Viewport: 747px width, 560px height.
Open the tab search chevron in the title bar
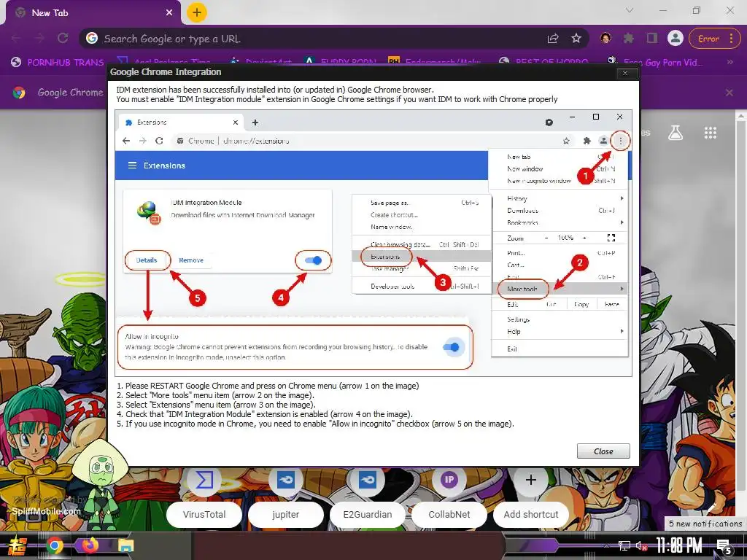[630, 10]
